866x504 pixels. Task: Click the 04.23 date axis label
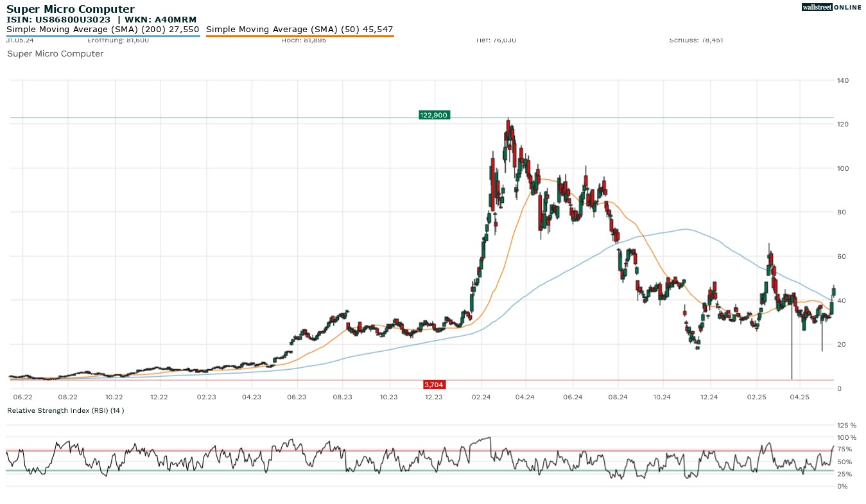pyautogui.click(x=252, y=397)
